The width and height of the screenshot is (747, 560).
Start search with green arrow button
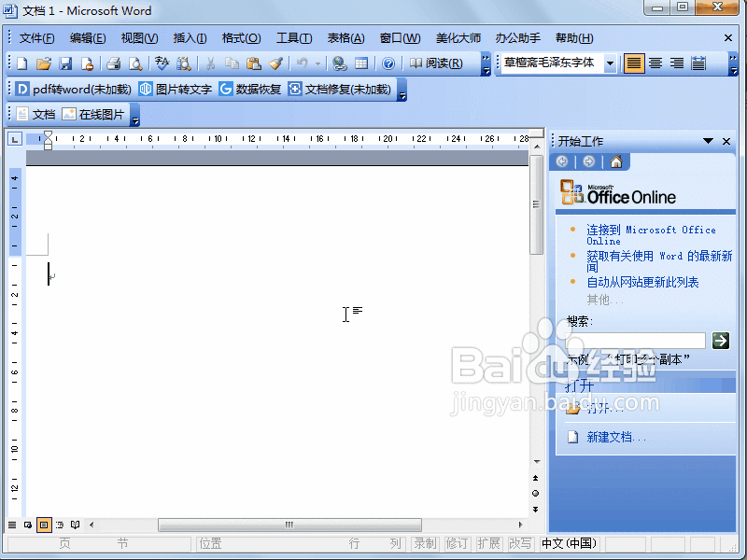[x=720, y=341]
